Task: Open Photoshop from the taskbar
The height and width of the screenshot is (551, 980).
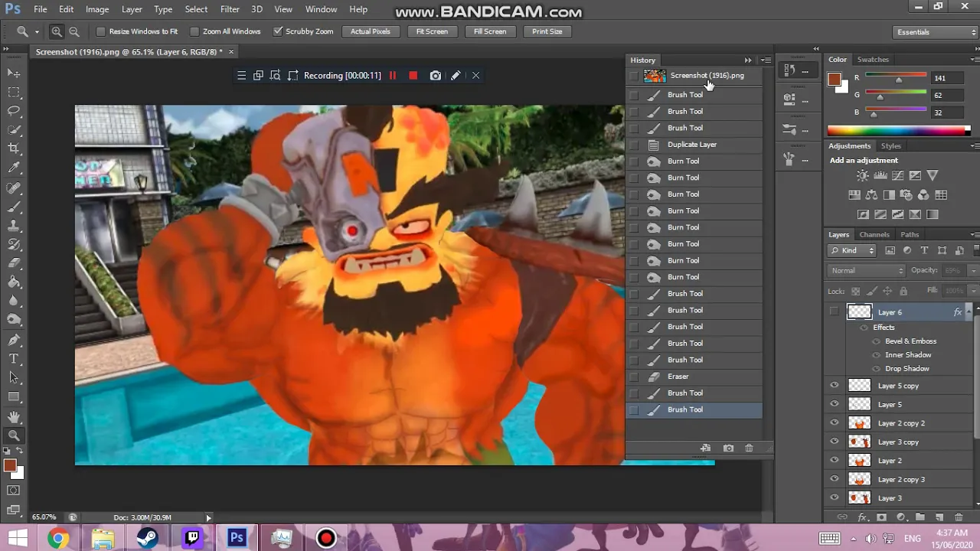Action: (237, 538)
